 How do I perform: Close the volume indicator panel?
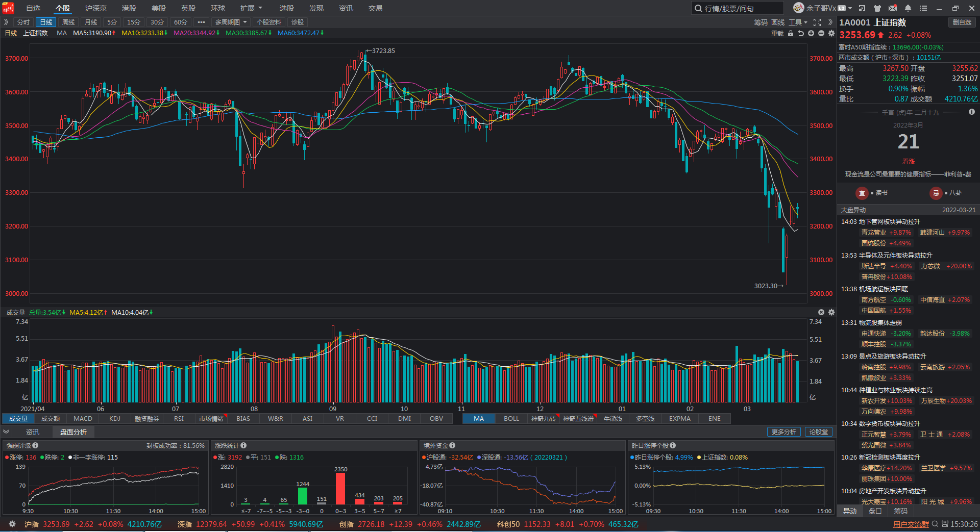click(821, 312)
